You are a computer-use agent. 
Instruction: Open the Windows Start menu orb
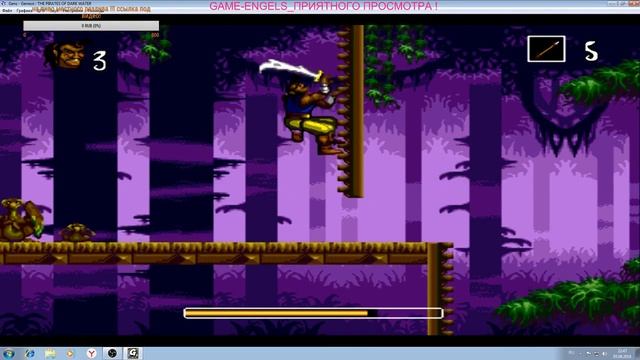coord(8,353)
